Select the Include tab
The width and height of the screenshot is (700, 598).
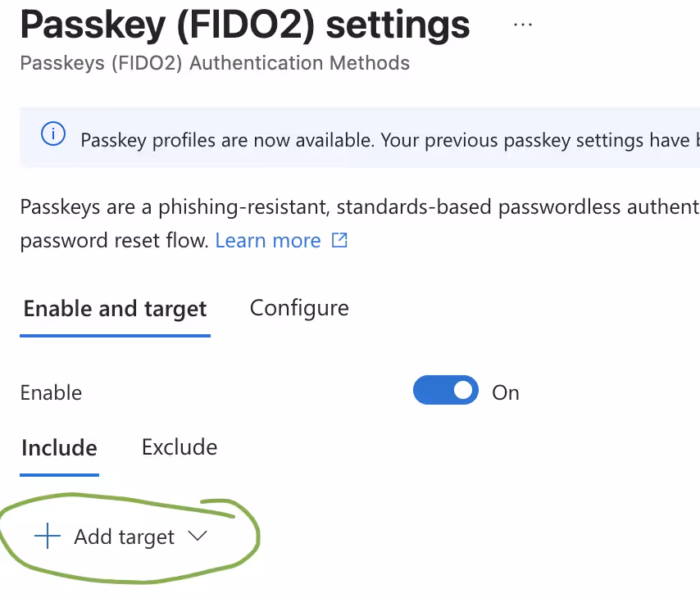59,449
